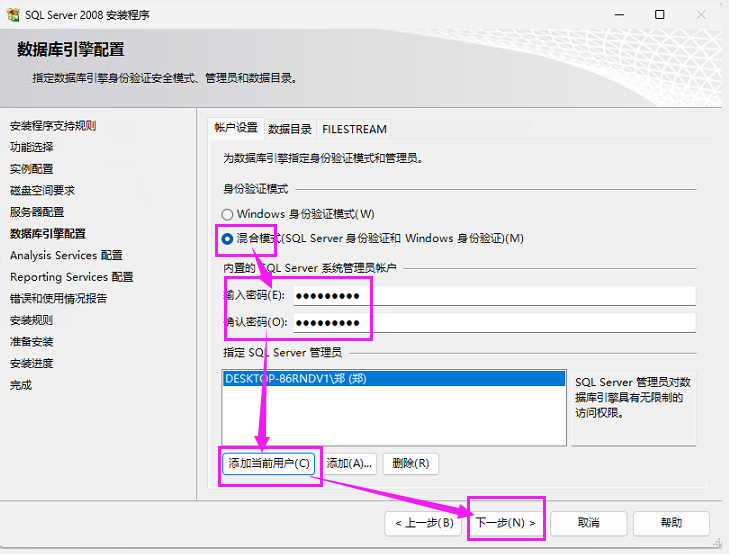The width and height of the screenshot is (729, 554).
Task: Click the 添加(A)... button
Action: [x=349, y=463]
